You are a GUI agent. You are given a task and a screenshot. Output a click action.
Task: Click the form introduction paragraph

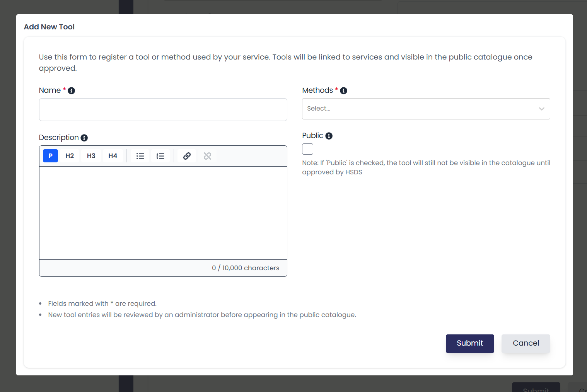pos(286,63)
